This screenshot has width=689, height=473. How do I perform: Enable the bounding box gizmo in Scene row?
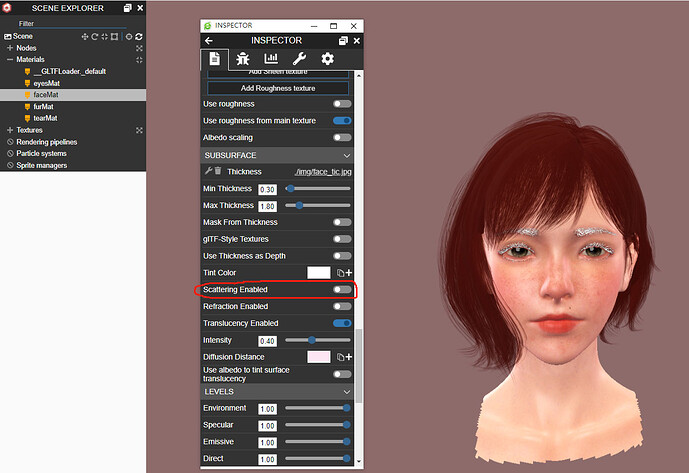[x=114, y=36]
